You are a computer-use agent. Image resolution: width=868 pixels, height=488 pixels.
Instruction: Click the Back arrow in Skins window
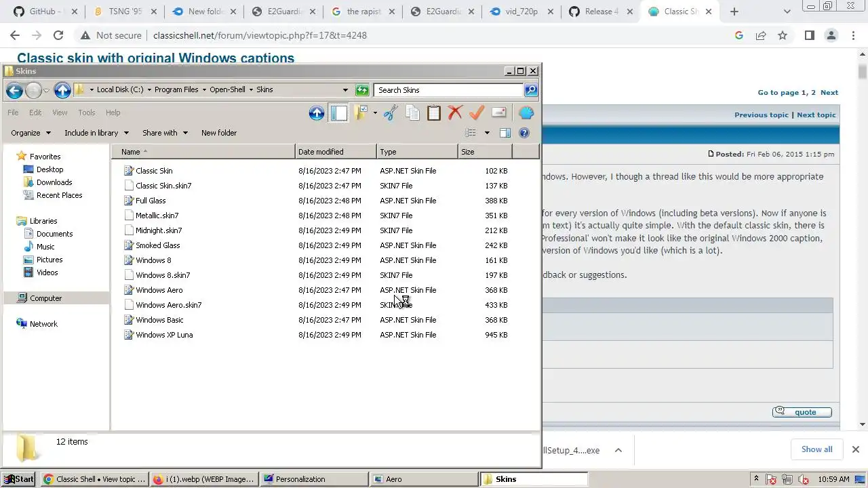14,90
